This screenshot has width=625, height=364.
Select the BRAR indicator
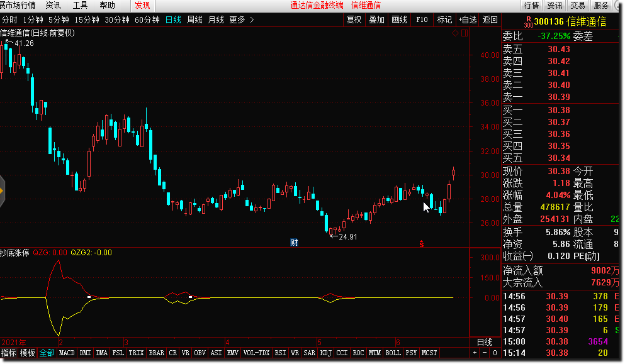click(156, 353)
